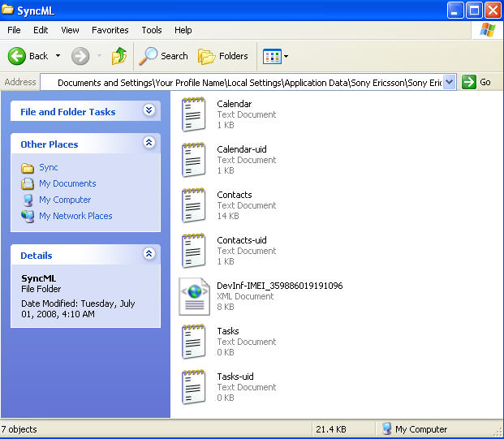Open the Forward history dropdown arrow
The image size is (504, 439).
tap(99, 56)
